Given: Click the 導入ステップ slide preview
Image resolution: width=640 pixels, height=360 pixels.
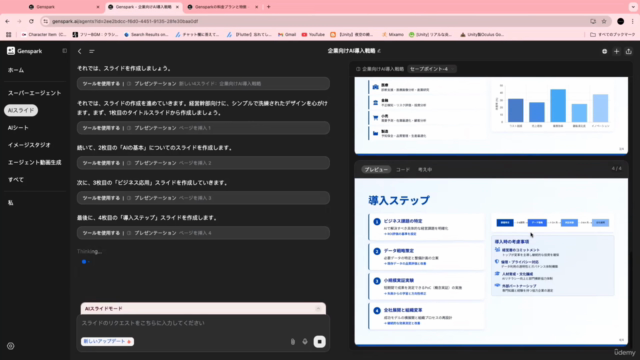Looking at the screenshot, I should point(491,262).
